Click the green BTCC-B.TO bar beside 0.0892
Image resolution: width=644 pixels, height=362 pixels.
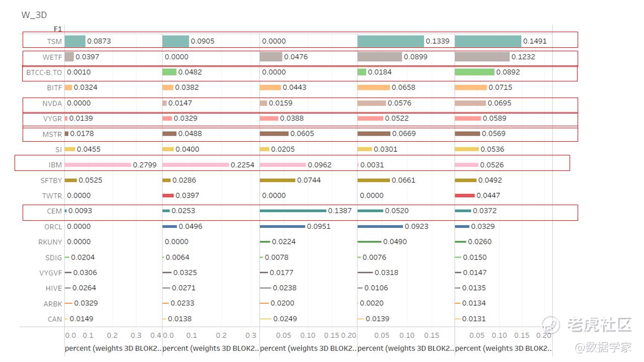[x=474, y=72]
